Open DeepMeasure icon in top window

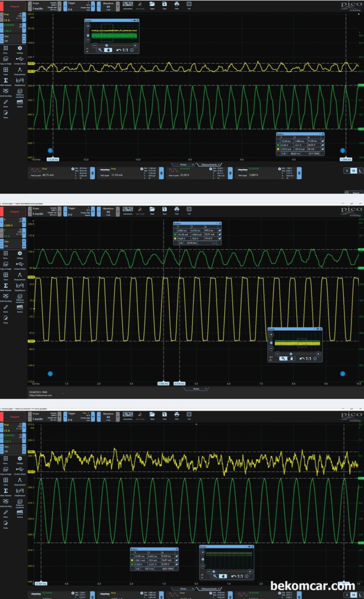[x=20, y=80]
